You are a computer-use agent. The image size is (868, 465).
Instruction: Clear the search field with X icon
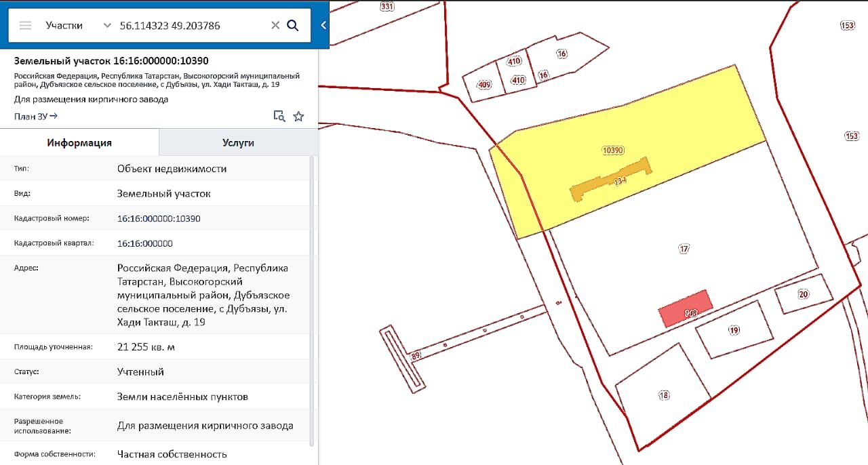click(275, 26)
